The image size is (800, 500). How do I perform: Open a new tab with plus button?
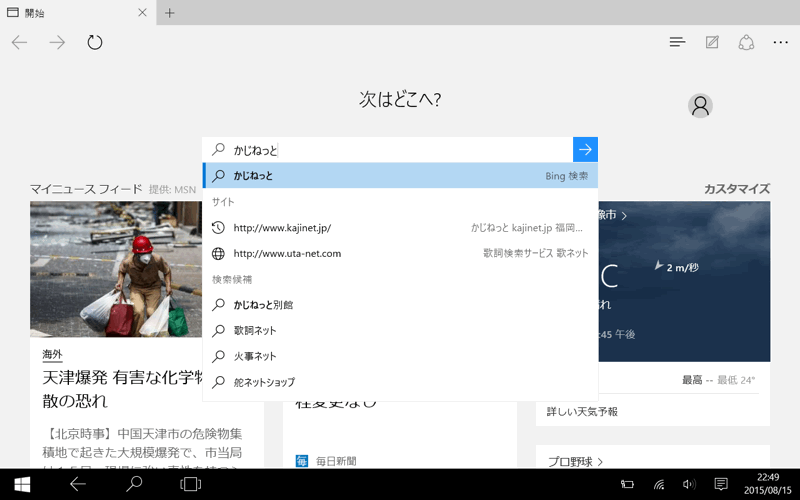170,13
